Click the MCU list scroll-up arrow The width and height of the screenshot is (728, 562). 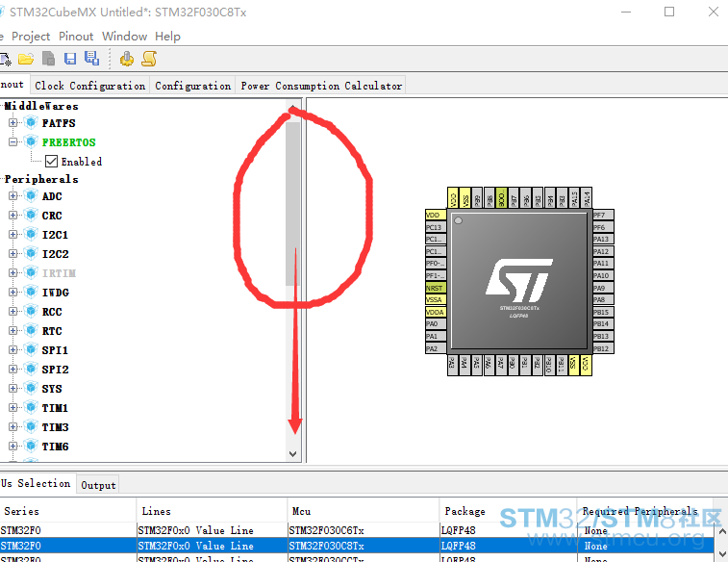coord(721,531)
